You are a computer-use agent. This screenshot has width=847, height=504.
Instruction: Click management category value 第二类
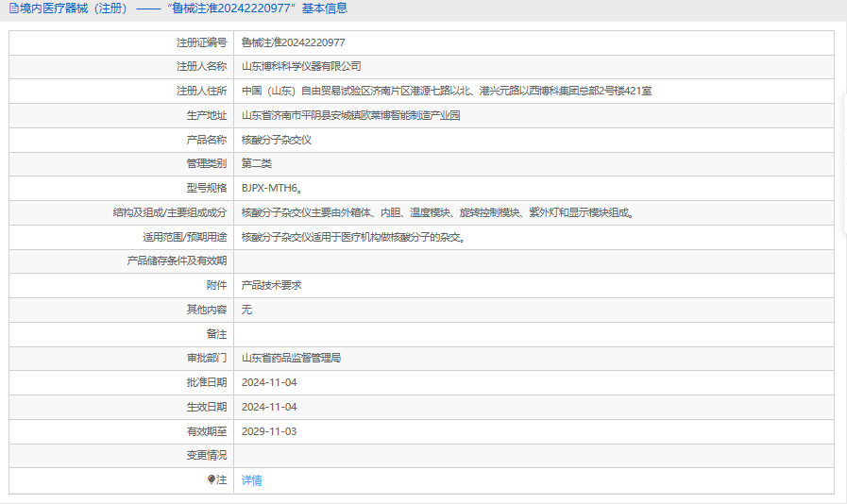[x=257, y=163]
